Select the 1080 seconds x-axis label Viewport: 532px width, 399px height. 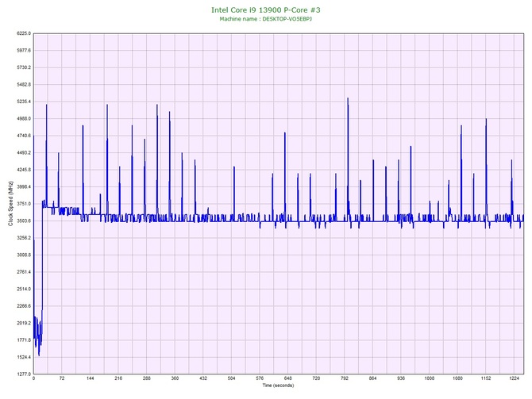(x=457, y=378)
